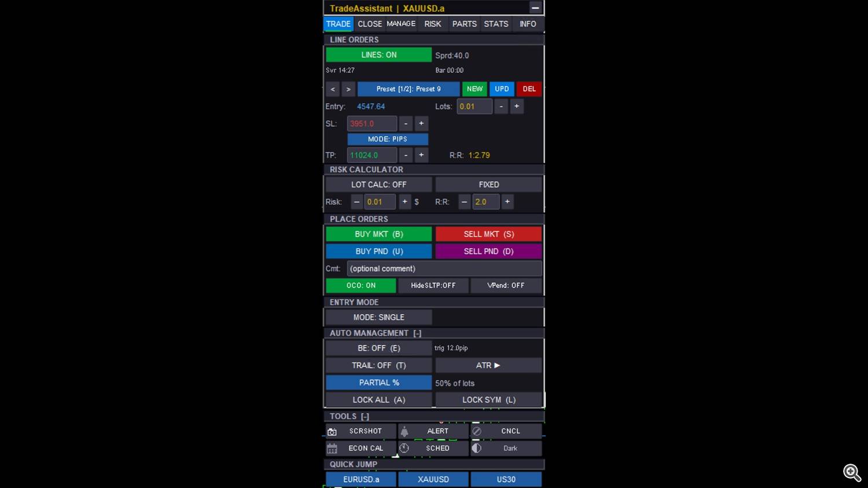Delete preset with DEL button

coord(529,89)
